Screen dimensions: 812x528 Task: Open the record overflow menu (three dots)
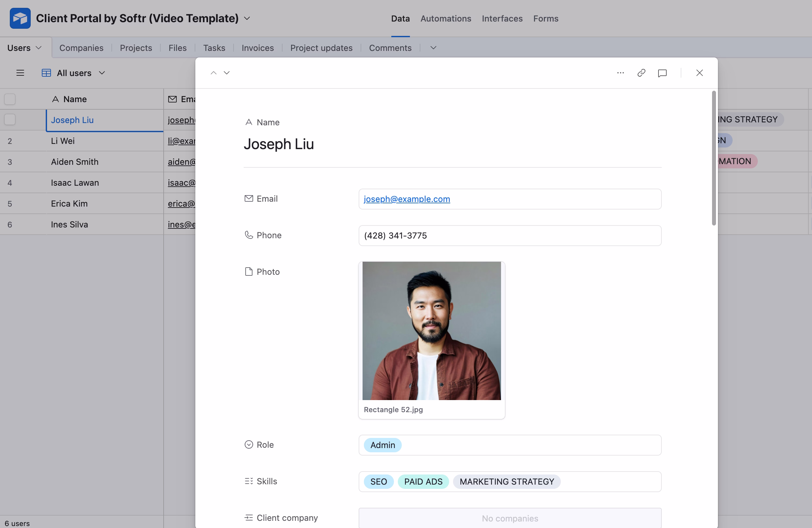click(x=620, y=72)
